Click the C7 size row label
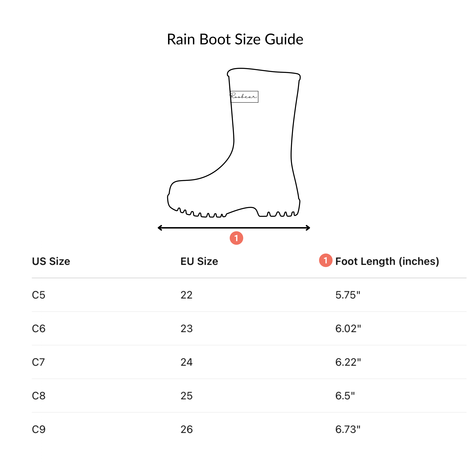476x476 pixels. coord(38,362)
